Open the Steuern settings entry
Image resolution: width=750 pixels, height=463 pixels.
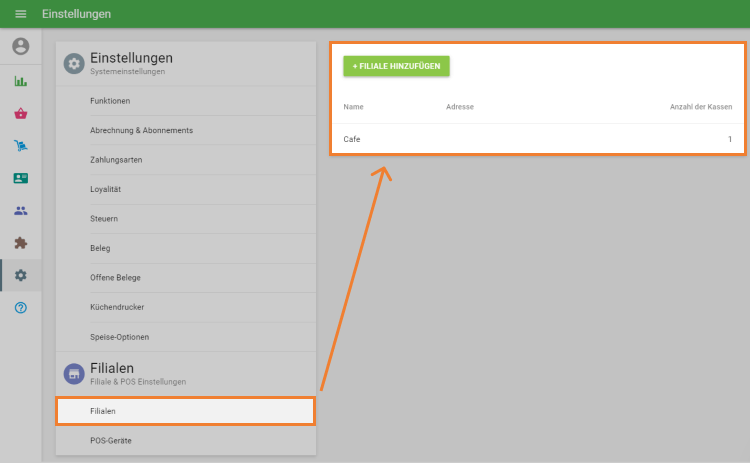pos(105,219)
